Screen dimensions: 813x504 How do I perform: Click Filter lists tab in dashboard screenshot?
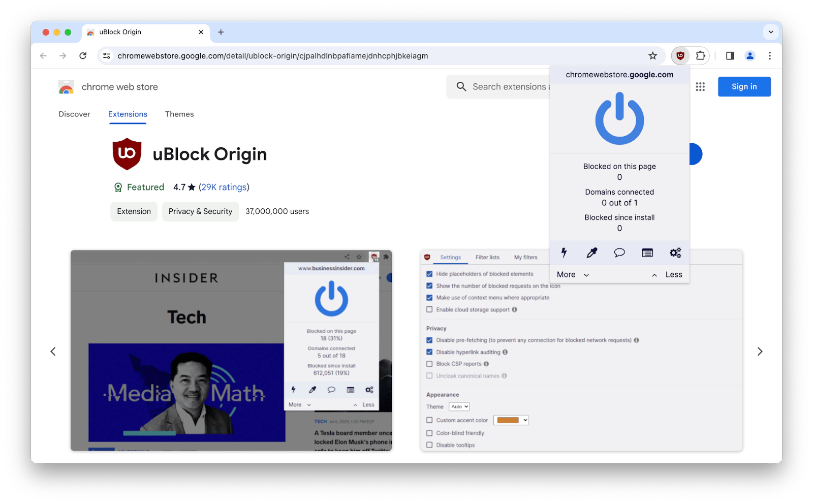487,258
